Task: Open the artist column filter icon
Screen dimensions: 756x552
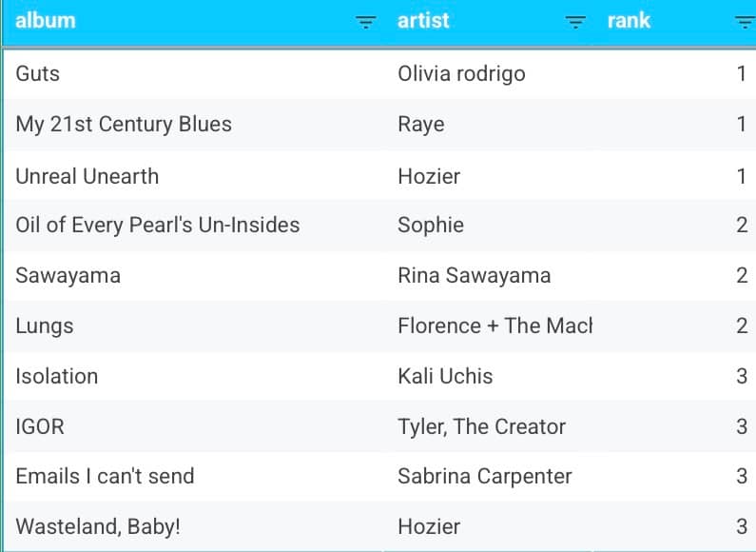Action: pos(575,22)
